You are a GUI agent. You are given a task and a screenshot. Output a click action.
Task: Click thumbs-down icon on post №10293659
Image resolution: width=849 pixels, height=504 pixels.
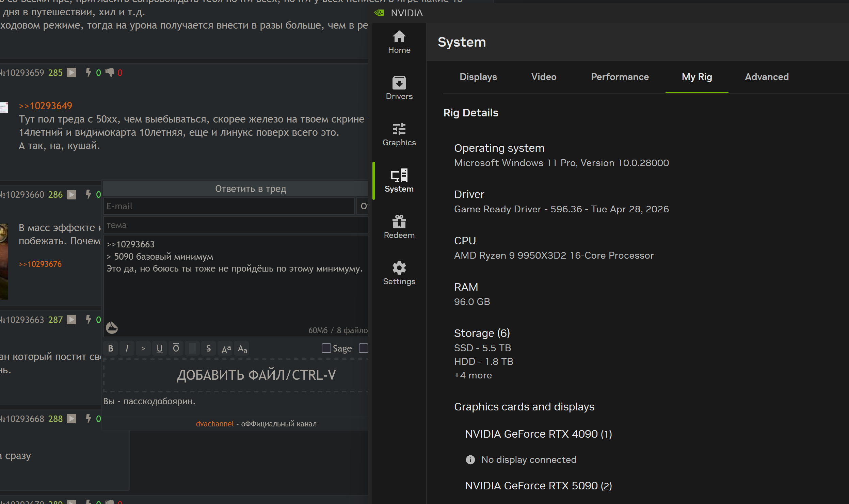coord(110,72)
